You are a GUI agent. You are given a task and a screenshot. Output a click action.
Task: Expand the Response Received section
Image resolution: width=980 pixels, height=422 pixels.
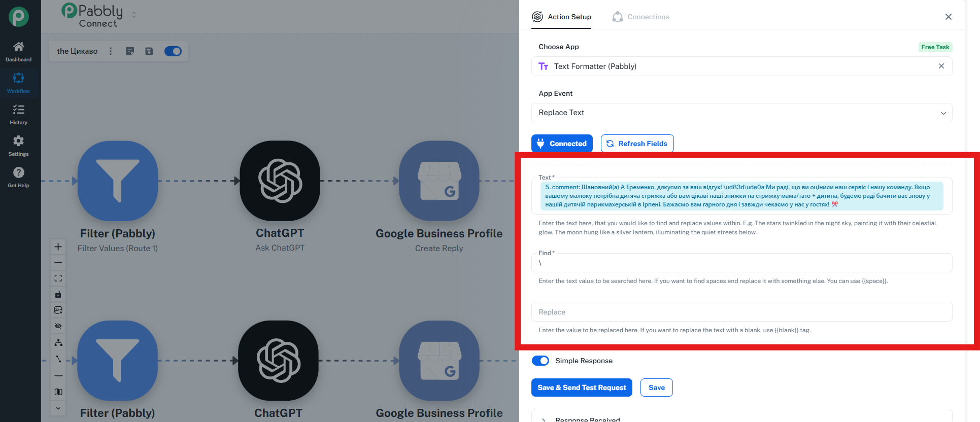(544, 419)
